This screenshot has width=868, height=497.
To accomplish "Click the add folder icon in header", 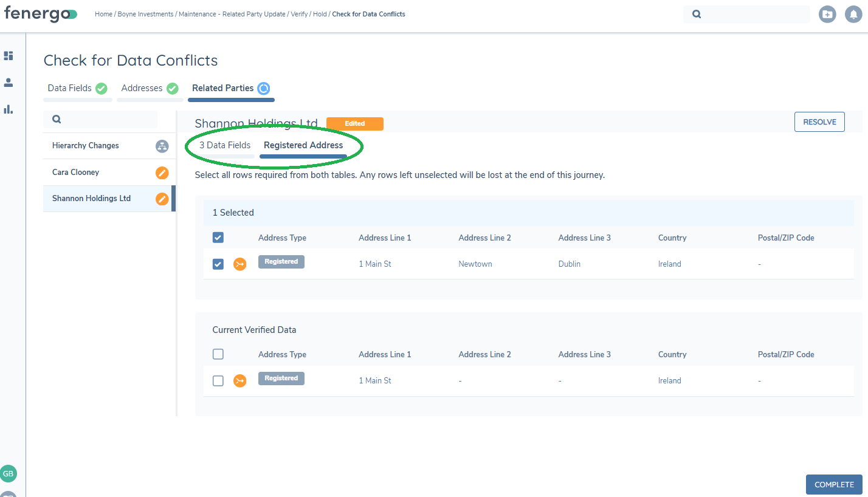I will click(x=827, y=14).
